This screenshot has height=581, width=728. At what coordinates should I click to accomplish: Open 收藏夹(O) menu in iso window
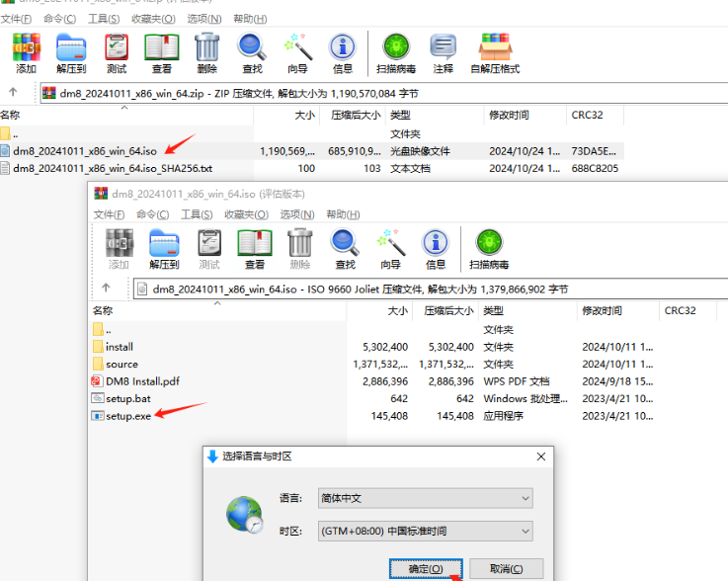[x=246, y=214]
